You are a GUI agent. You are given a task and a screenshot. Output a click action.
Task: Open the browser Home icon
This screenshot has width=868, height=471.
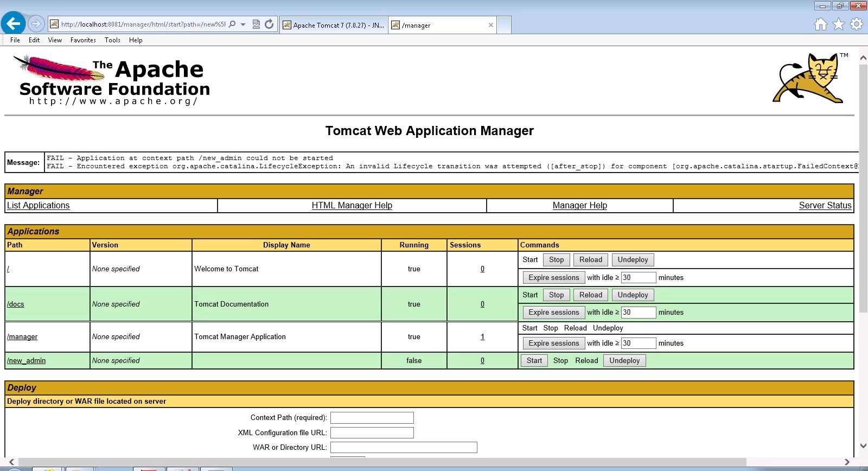click(x=821, y=24)
